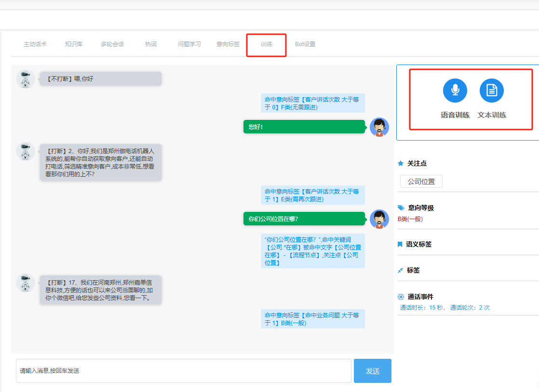Open the 问题学习 tab
The height and width of the screenshot is (392, 539).
tap(189, 44)
